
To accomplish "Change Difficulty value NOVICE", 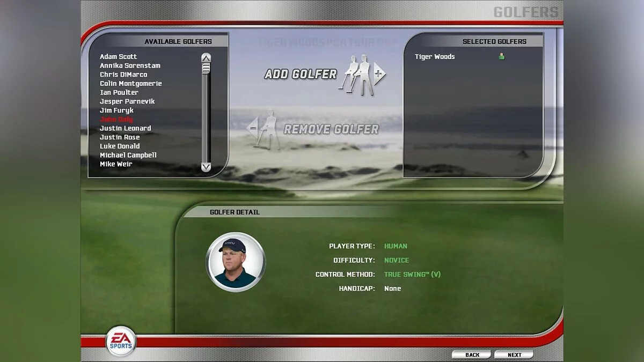I will coord(397,260).
